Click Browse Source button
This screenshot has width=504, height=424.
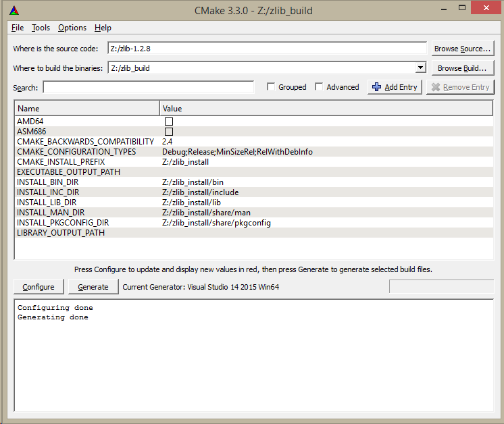[x=462, y=49]
